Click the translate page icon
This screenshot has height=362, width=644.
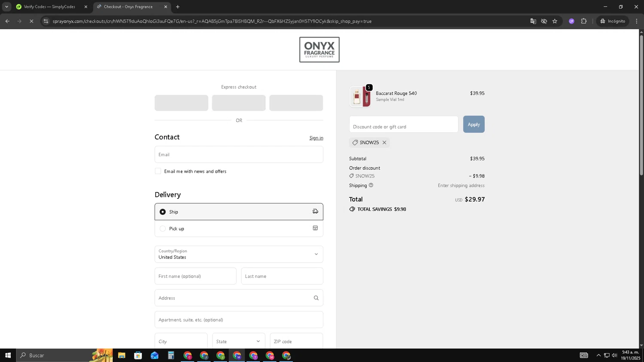(533, 21)
